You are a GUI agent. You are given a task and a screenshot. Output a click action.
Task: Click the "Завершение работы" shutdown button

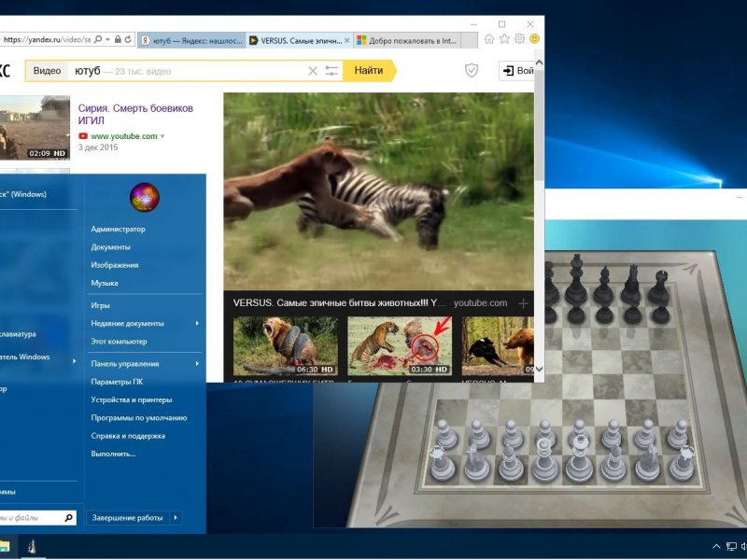coord(128,518)
